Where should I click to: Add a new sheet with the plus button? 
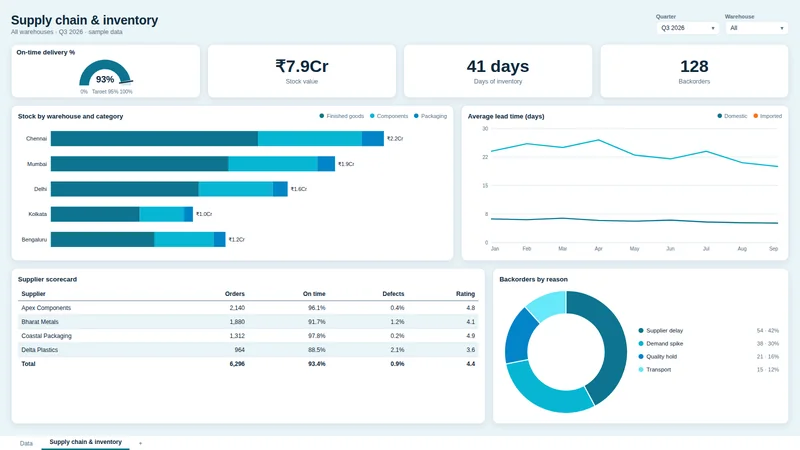[140, 443]
